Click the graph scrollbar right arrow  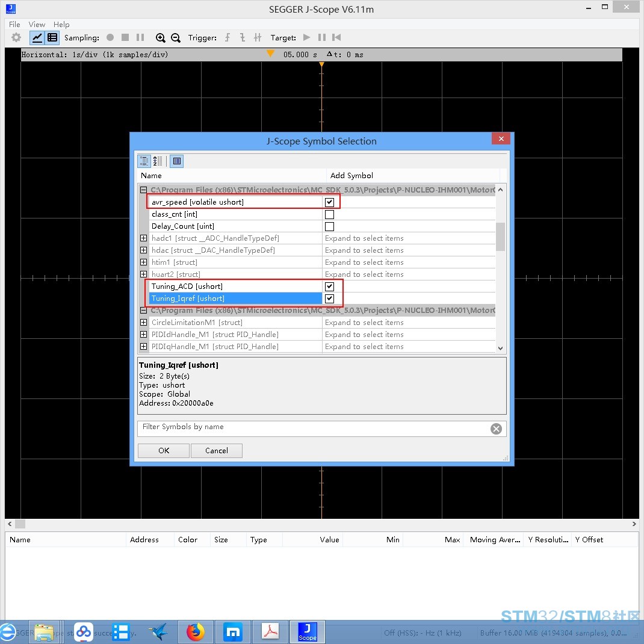pos(634,524)
